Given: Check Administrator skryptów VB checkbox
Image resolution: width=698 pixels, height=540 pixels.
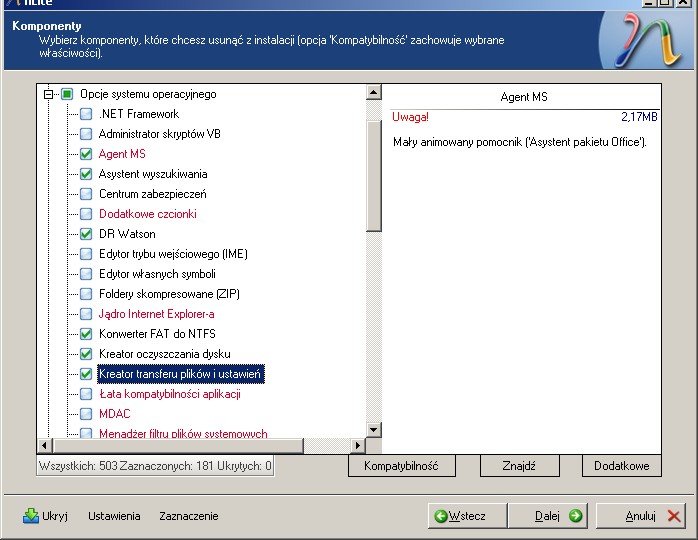Looking at the screenshot, I should pos(86,134).
